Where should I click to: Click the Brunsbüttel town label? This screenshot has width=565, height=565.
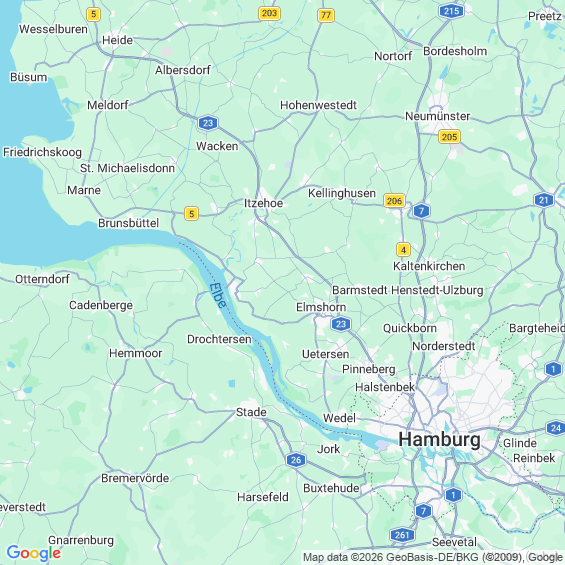pos(128,223)
